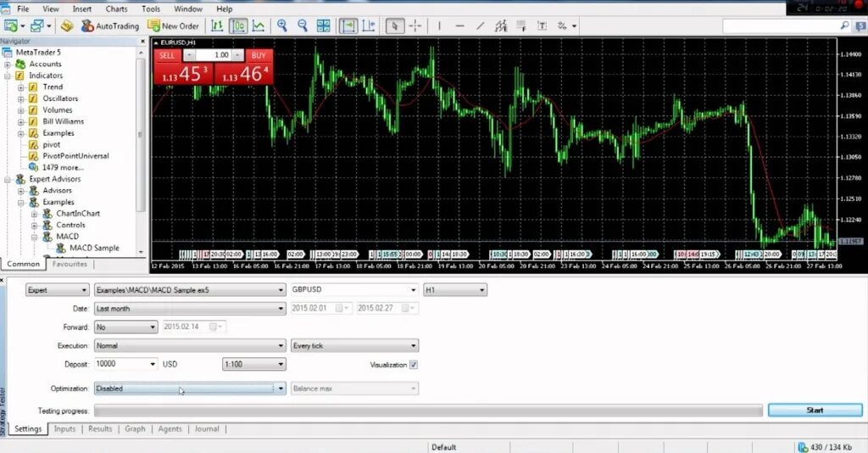Viewport: 868px width, 453px height.
Task: Open the File menu
Action: [23, 8]
